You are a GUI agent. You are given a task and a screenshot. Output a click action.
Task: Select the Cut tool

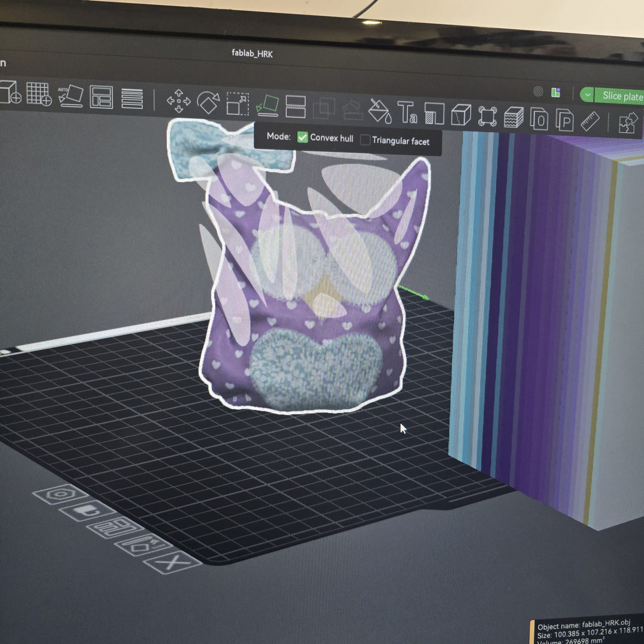[296, 106]
